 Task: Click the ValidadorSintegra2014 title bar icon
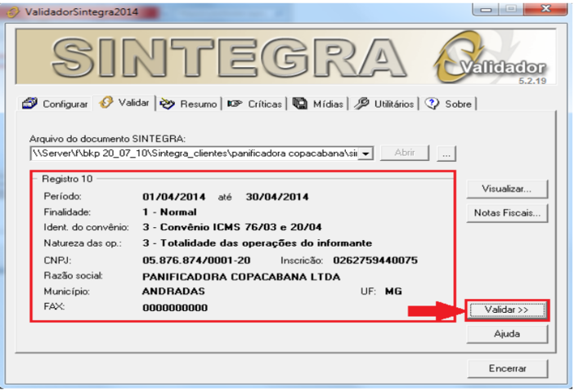[x=13, y=13]
